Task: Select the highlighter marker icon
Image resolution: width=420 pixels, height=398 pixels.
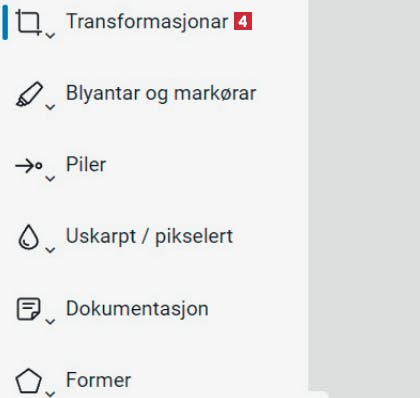Action: [x=29, y=94]
